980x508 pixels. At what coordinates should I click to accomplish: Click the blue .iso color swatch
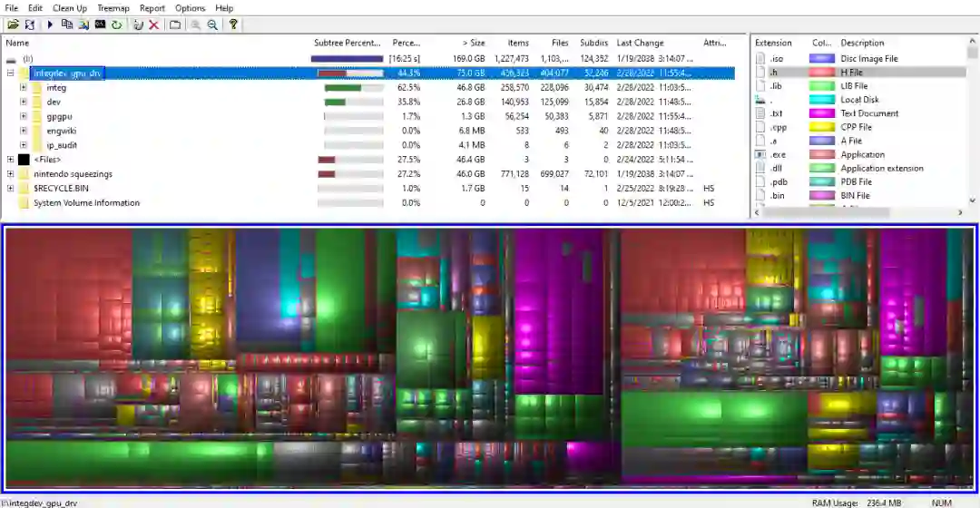click(x=822, y=58)
